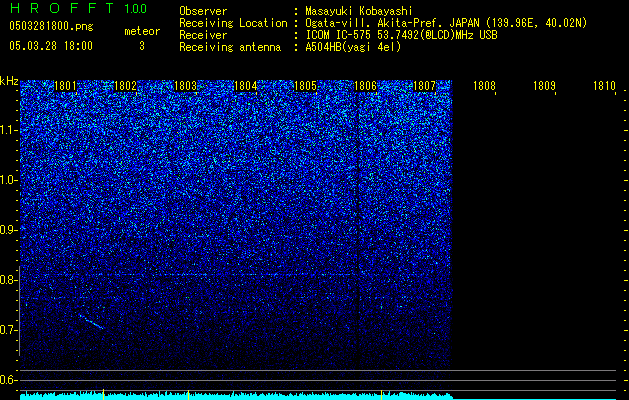Click the 1801 time marker
This screenshot has height=400, width=629.
coord(65,86)
